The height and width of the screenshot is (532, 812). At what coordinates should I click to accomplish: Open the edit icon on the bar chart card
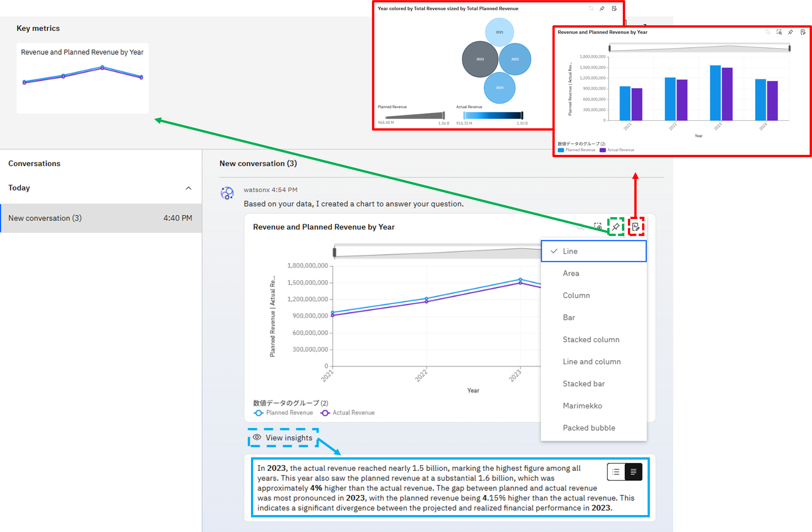803,32
